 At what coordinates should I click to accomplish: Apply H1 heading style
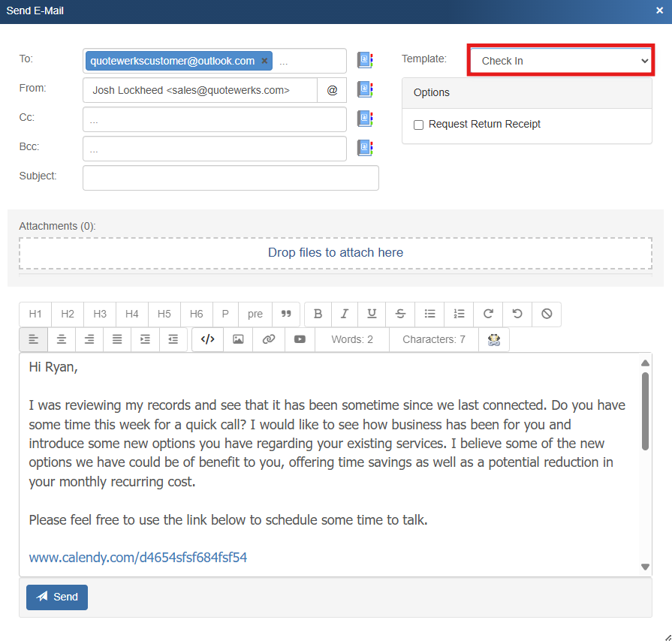[x=35, y=314]
